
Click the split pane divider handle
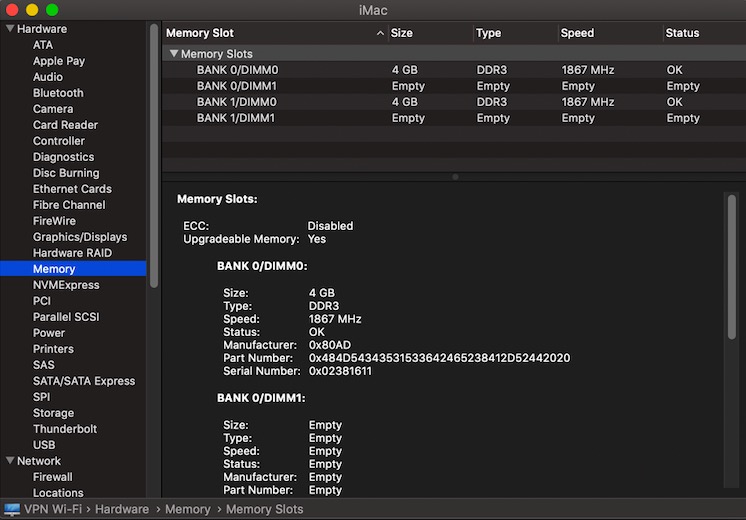pos(454,177)
